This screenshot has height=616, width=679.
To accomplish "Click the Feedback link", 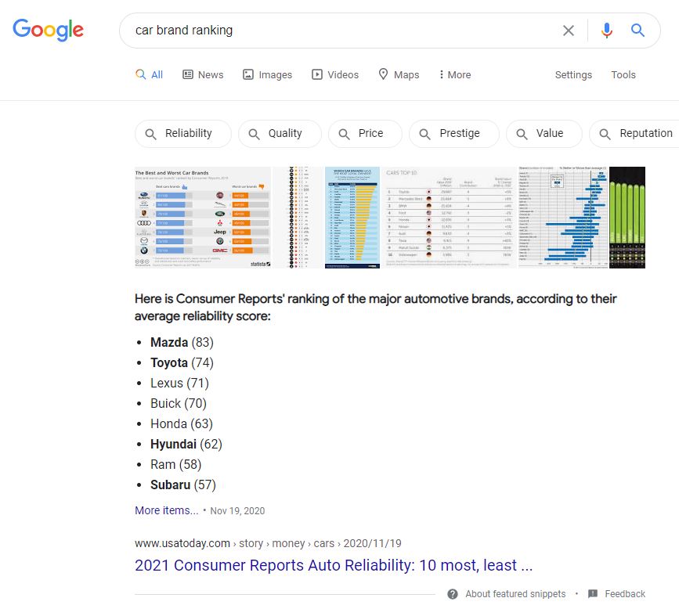I will click(625, 594).
